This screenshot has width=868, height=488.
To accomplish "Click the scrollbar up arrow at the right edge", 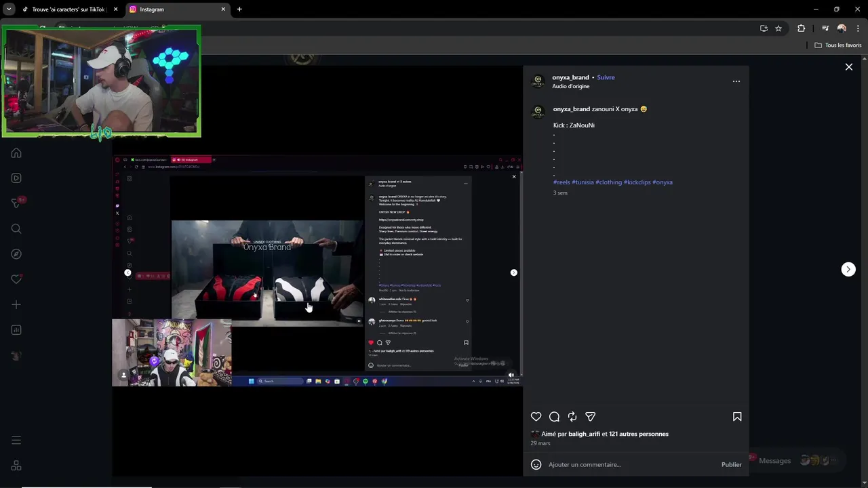I will [x=865, y=58].
